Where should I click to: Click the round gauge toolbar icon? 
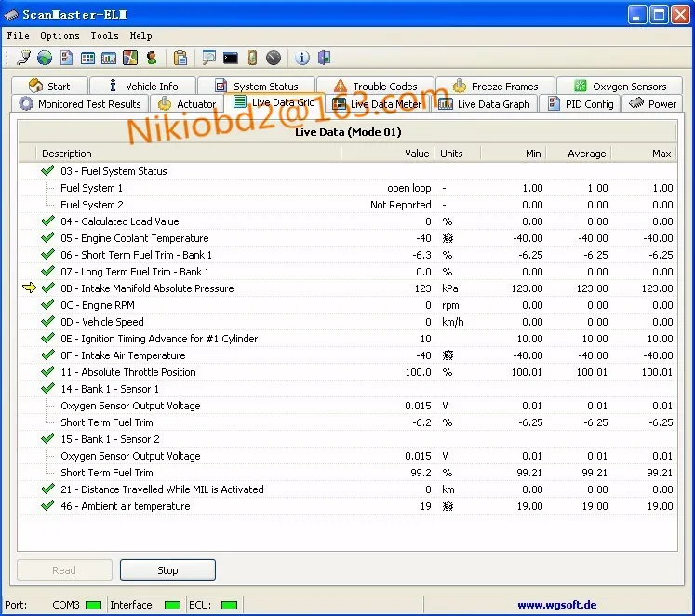coord(274,58)
